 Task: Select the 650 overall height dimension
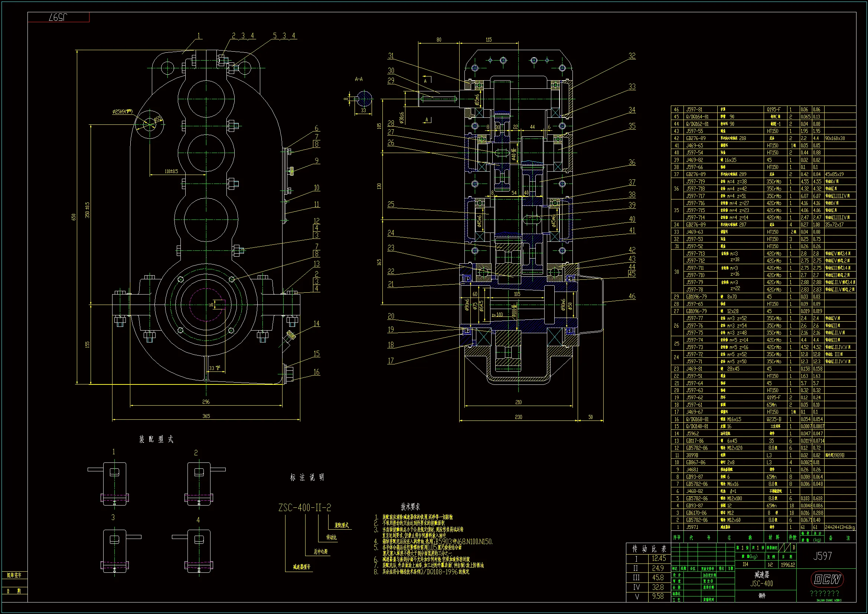tap(74, 217)
